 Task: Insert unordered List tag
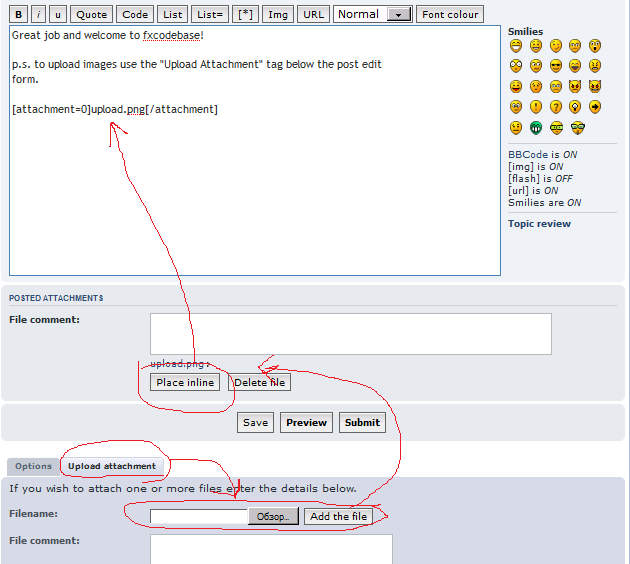click(172, 14)
